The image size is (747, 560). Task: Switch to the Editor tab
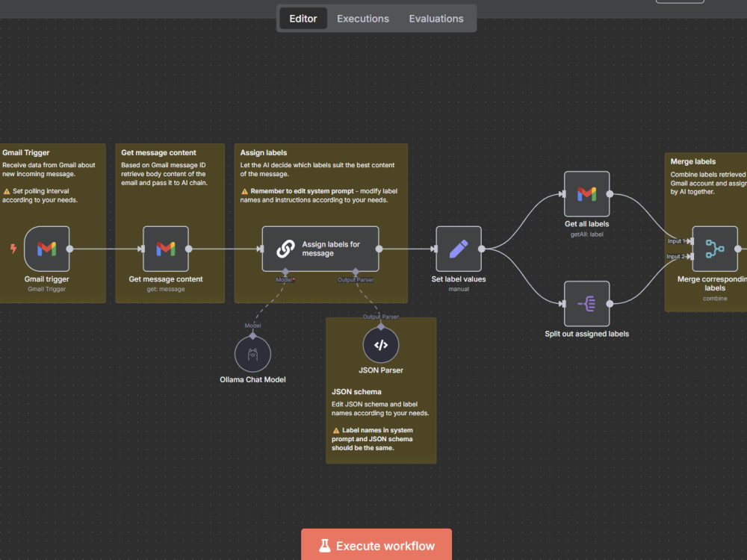point(303,19)
